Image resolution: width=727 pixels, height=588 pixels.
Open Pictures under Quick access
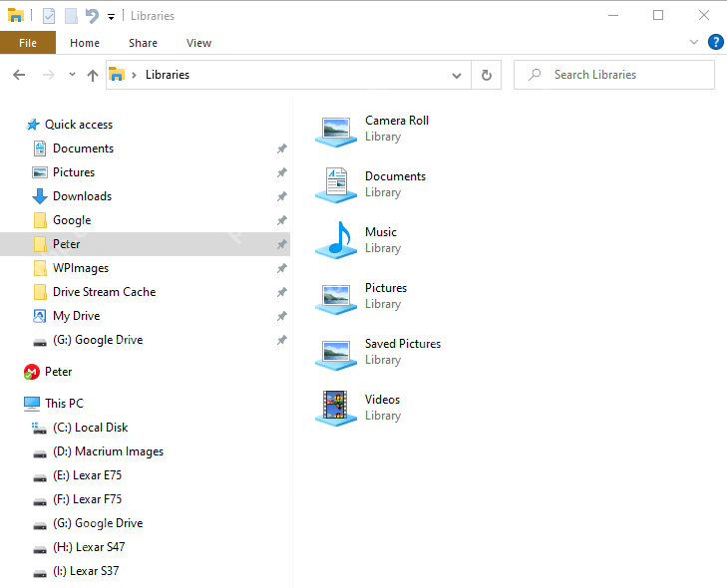click(x=74, y=172)
